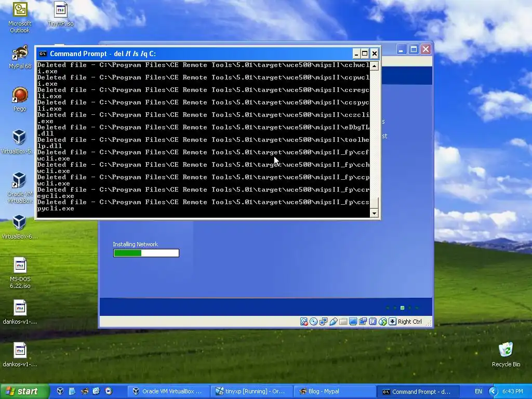
Task: Select the VirtualBox-6 installer desktop icon
Action: point(19,227)
